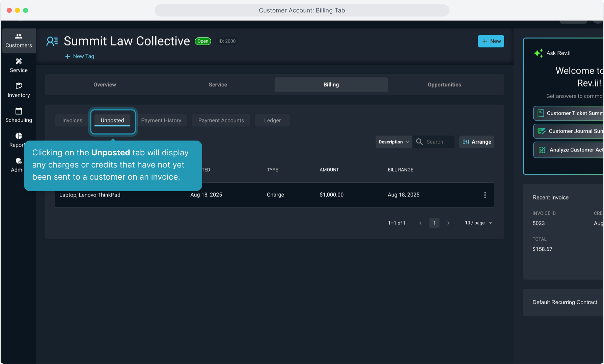Click the search magnifier icon
The image size is (604, 364).
pos(419,142)
